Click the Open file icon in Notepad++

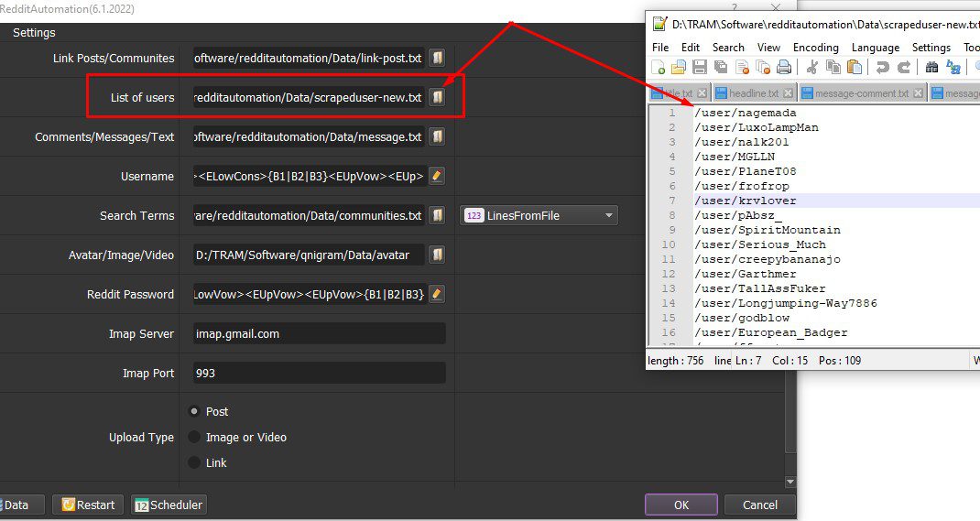(678, 68)
